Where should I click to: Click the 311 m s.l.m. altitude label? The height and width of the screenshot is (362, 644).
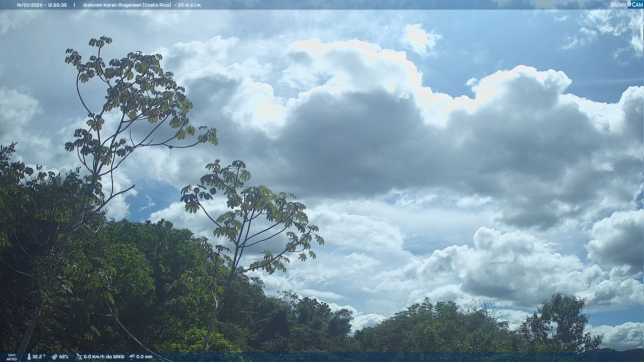[190, 5]
